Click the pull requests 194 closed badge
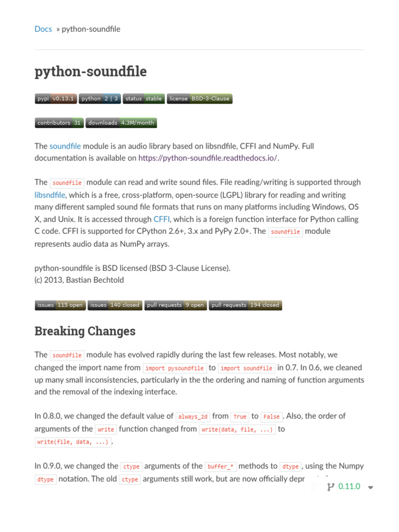The width and height of the screenshot is (399, 532). pos(245,305)
